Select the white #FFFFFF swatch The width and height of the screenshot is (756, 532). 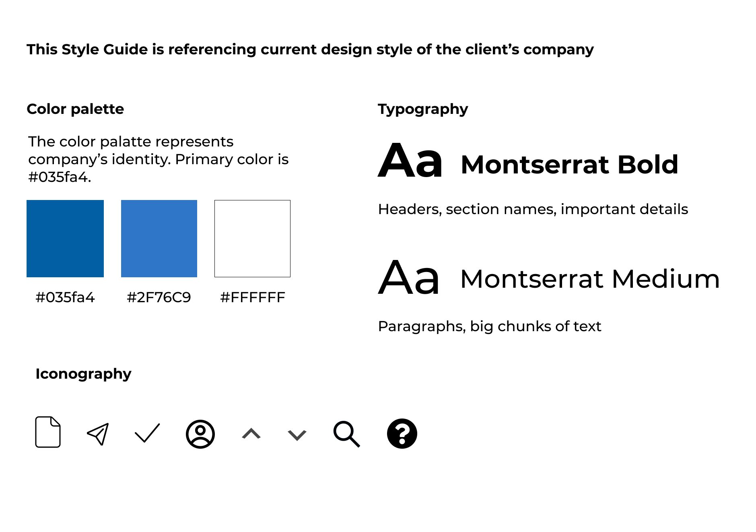[x=252, y=239]
